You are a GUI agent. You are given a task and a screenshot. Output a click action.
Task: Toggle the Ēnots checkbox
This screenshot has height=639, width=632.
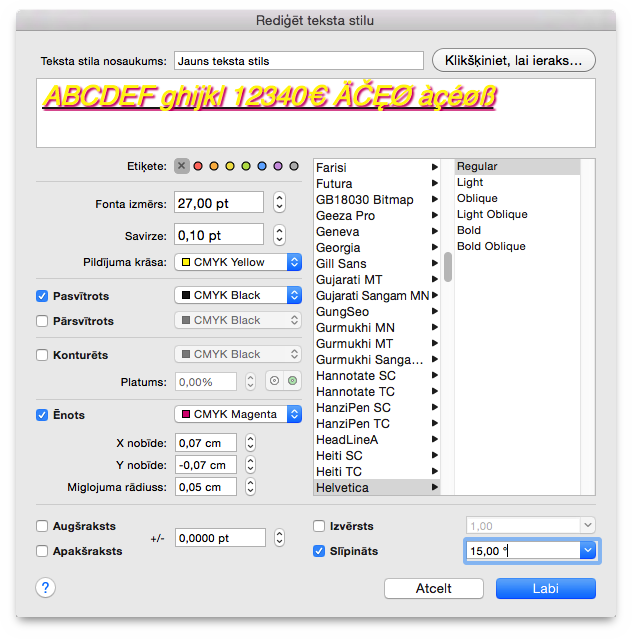point(42,415)
